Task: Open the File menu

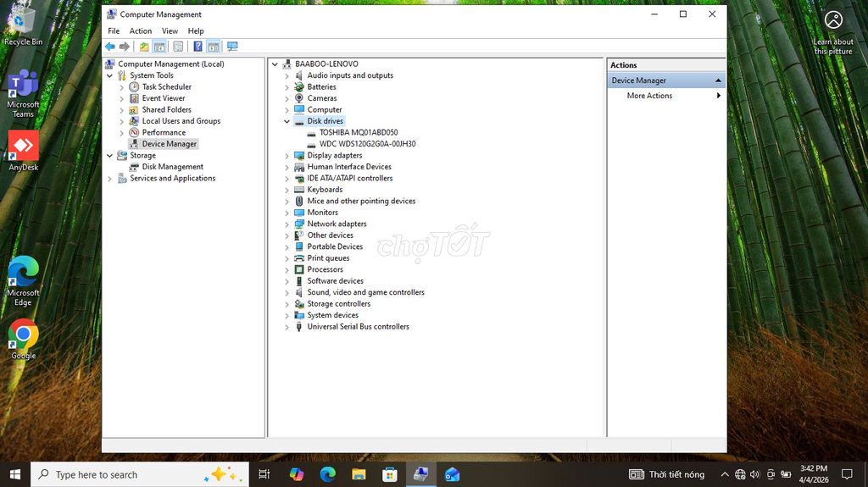Action: 114,31
